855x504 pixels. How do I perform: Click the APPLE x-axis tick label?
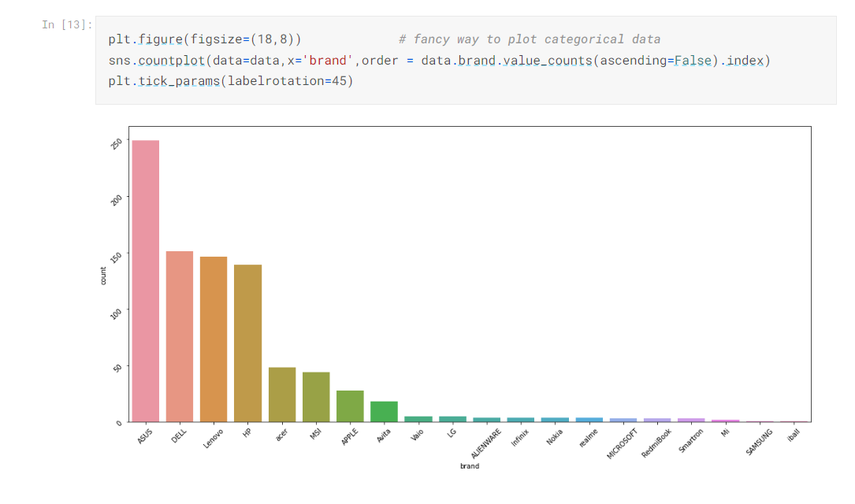pyautogui.click(x=350, y=437)
